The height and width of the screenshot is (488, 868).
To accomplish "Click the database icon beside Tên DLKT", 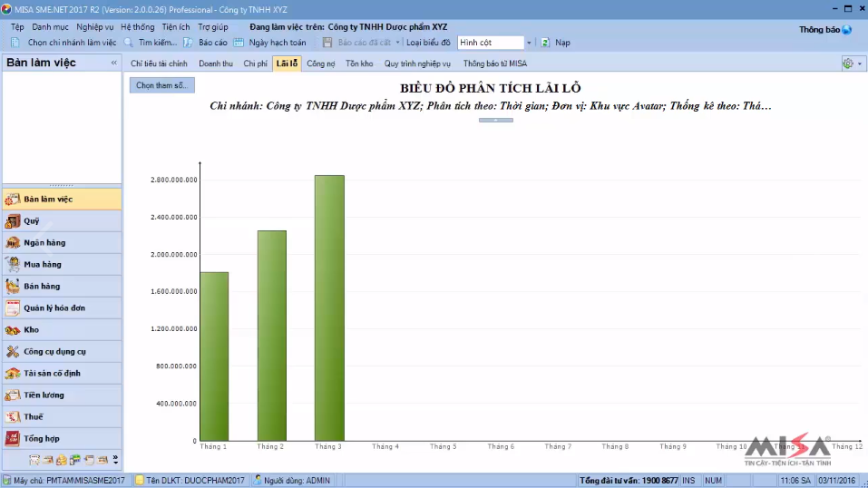I will tap(140, 480).
